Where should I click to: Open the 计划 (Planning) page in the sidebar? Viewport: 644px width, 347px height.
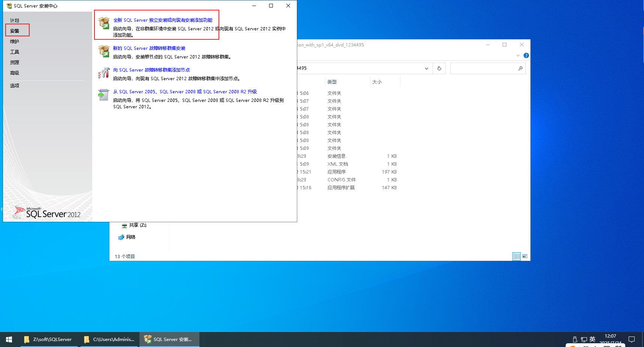(x=15, y=21)
